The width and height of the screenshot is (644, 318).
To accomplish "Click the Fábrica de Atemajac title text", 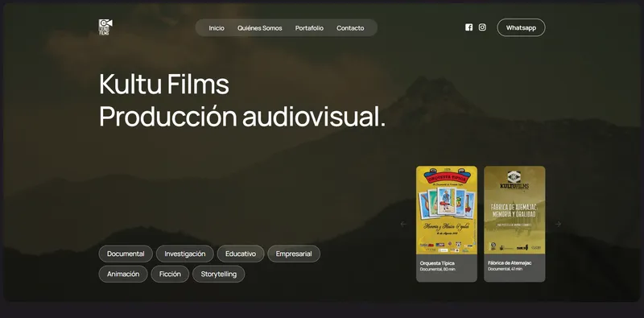I will 510,263.
